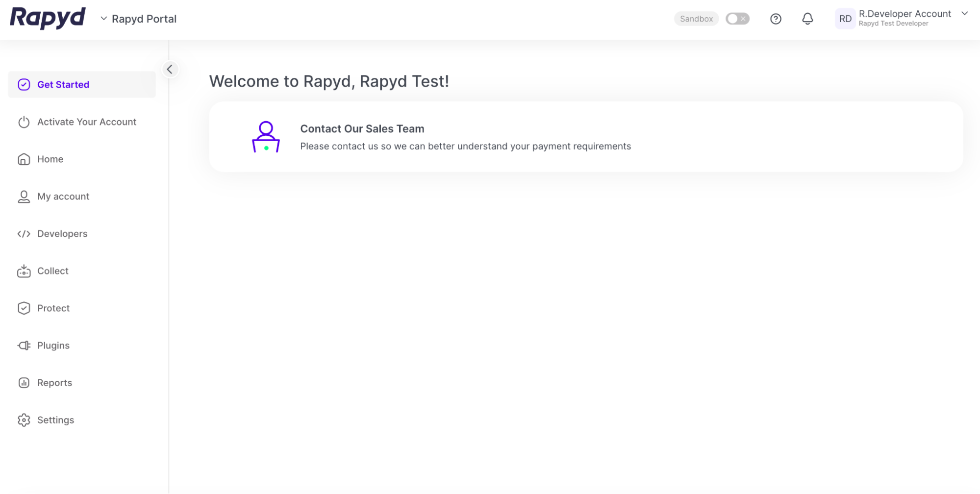Open the Contact Our Sales Team heading
The image size is (980, 494).
362,129
